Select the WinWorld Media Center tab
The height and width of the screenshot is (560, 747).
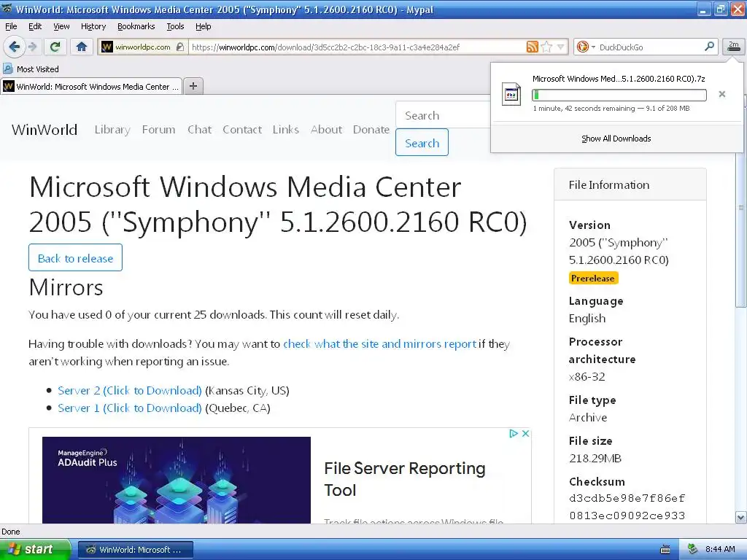[91, 87]
